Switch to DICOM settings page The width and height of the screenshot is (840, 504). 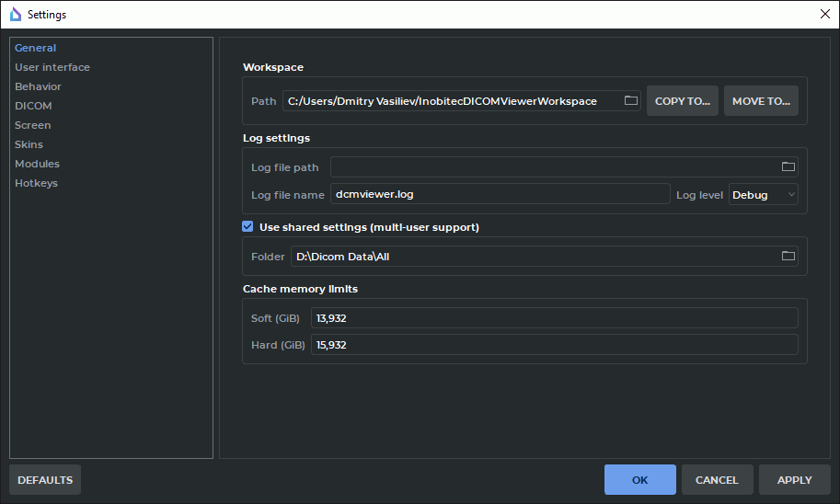(33, 106)
